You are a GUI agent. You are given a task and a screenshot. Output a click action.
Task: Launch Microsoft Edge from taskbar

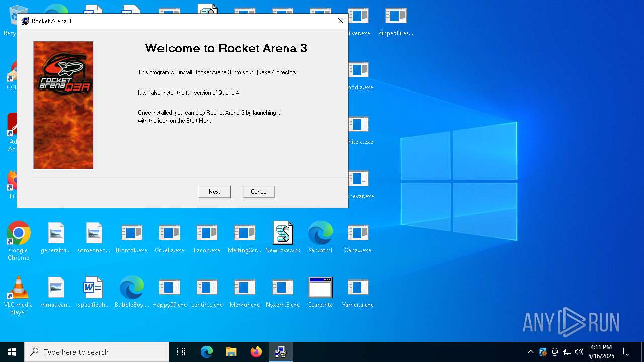207,352
